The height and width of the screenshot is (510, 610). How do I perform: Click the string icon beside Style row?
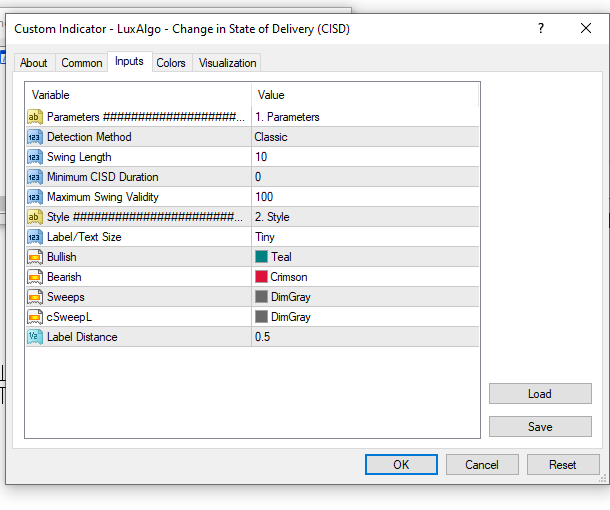click(34, 217)
